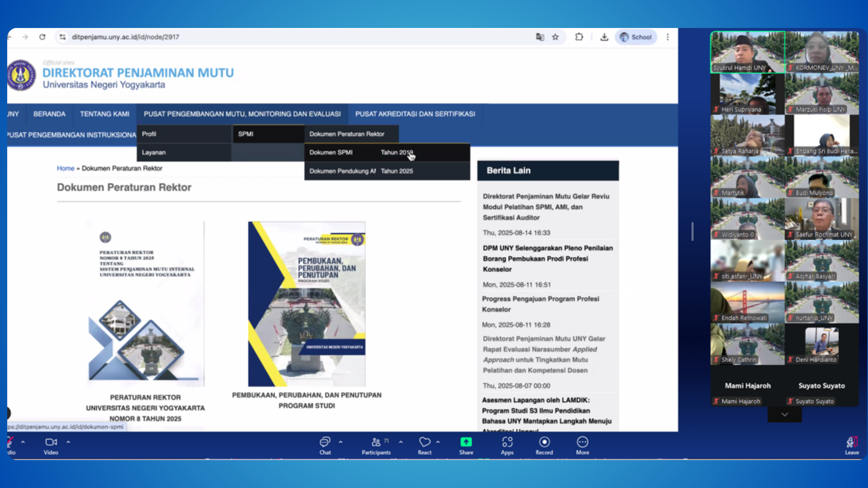Click the UNY university logo
This screenshot has height=488, width=868.
tap(21, 75)
